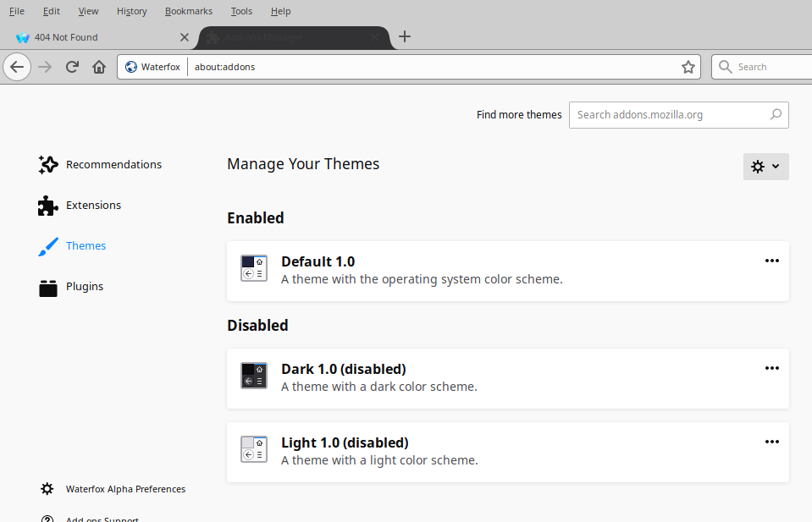Screen dimensions: 812x522
Task: Open the File menu
Action: (x=17, y=11)
